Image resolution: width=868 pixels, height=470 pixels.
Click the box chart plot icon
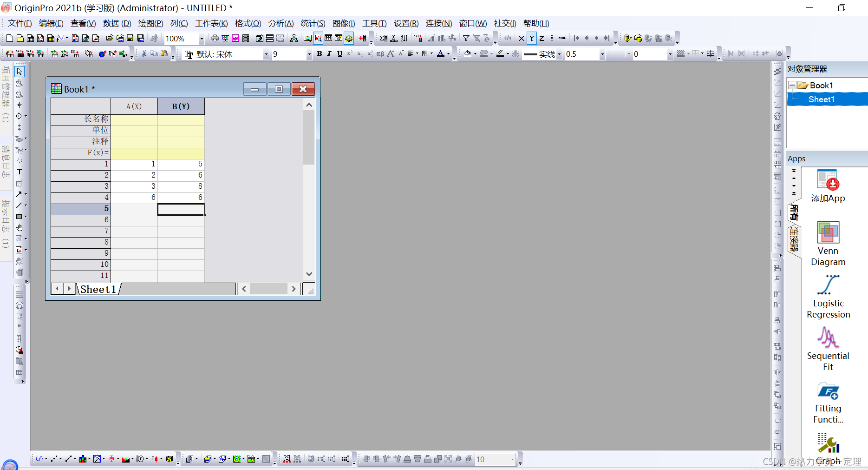[x=111, y=459]
